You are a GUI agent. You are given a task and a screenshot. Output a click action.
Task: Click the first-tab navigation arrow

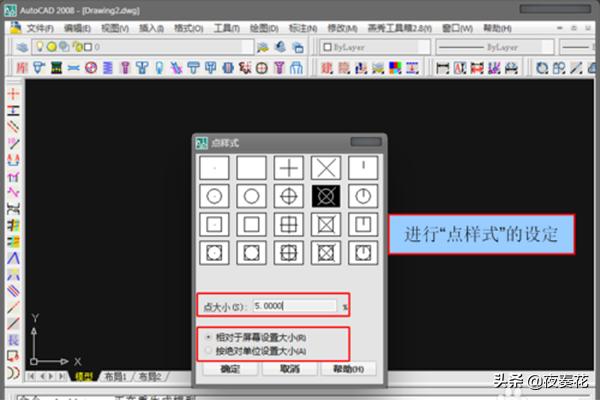pyautogui.click(x=31, y=377)
